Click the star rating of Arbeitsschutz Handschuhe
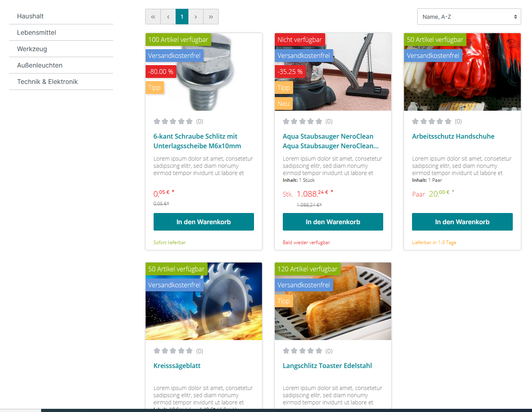The width and height of the screenshot is (532, 412). tap(431, 121)
